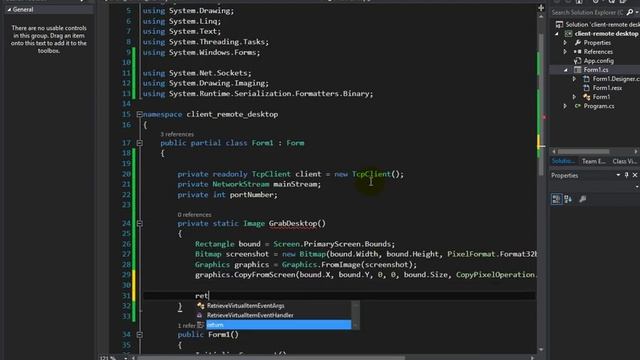Screen dimensions: 640x360
Task: Click 'portNumber' field name in code
Action: coord(251,195)
